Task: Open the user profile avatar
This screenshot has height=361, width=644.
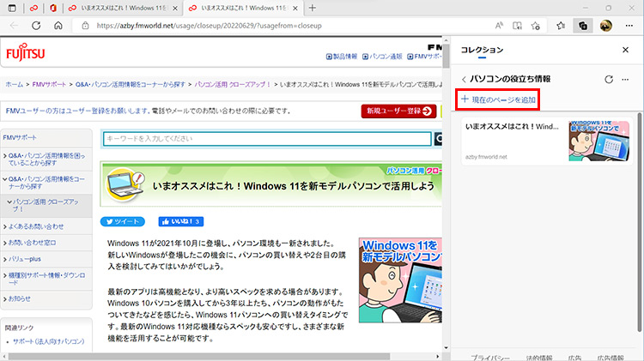Action: click(605, 27)
